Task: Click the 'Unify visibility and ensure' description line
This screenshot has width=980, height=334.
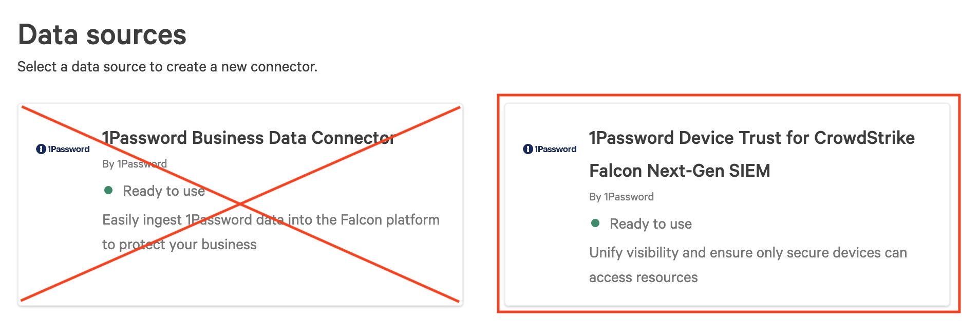Action: click(748, 253)
